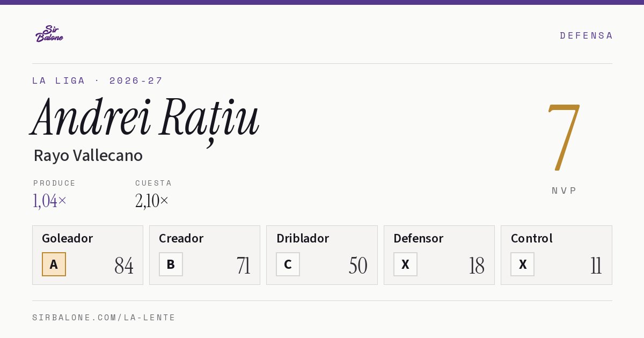Click the Cuesta 2,10× value
This screenshot has height=338, width=644.
tap(152, 201)
